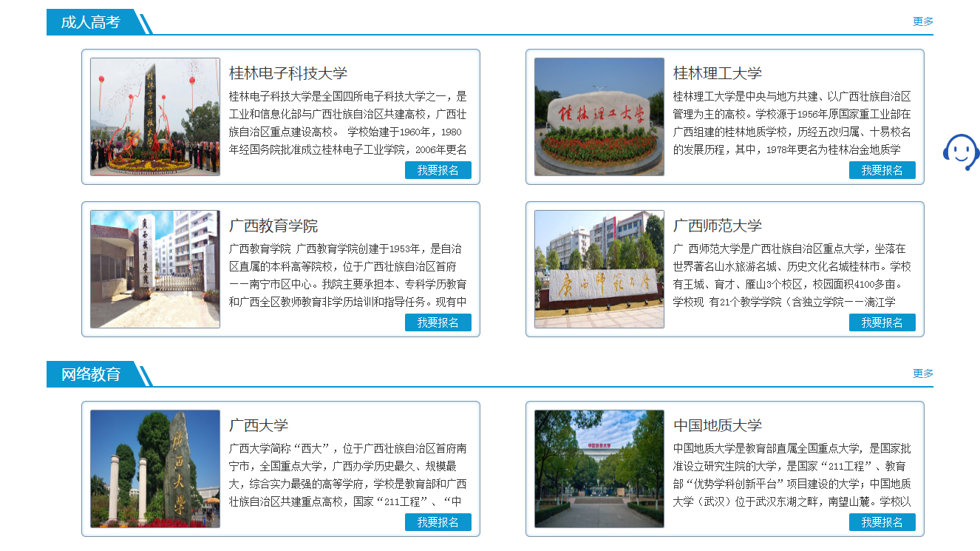Click 我要报名 for 广西大学
This screenshot has height=551, width=980.
(x=438, y=522)
